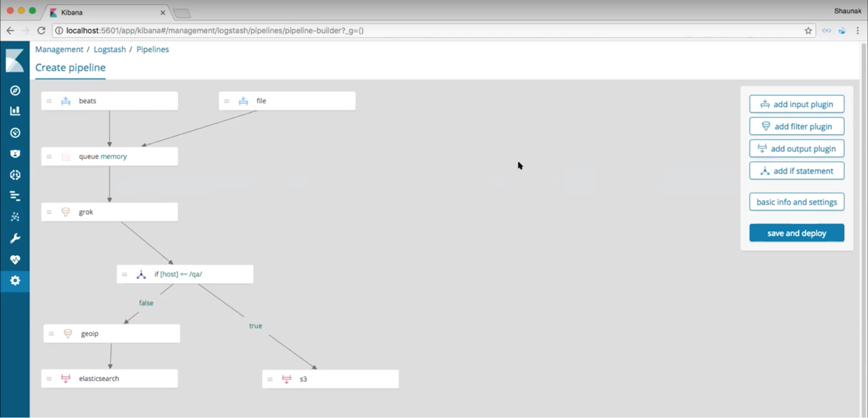The height and width of the screenshot is (418, 868).
Task: Select the Management gear icon in the sidebar
Action: [x=15, y=281]
